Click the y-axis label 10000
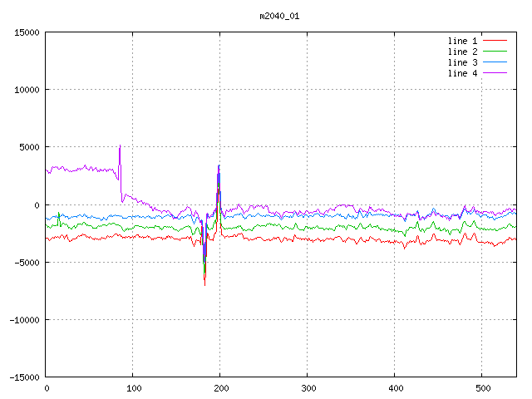 (x=27, y=90)
